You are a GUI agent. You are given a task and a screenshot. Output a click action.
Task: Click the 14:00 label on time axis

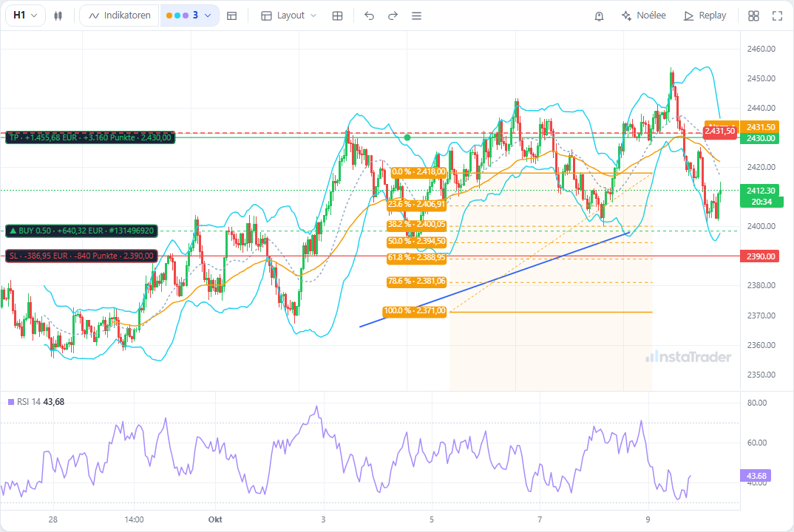pos(134,519)
